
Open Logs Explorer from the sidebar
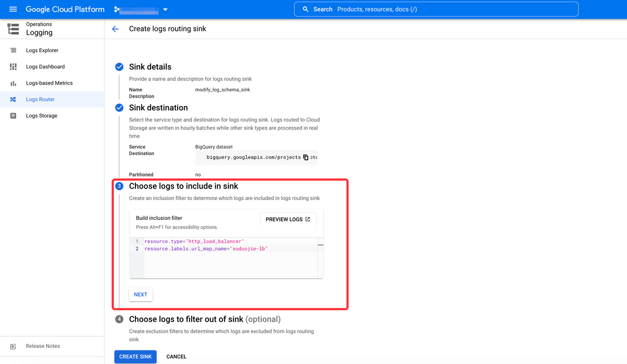click(x=42, y=50)
